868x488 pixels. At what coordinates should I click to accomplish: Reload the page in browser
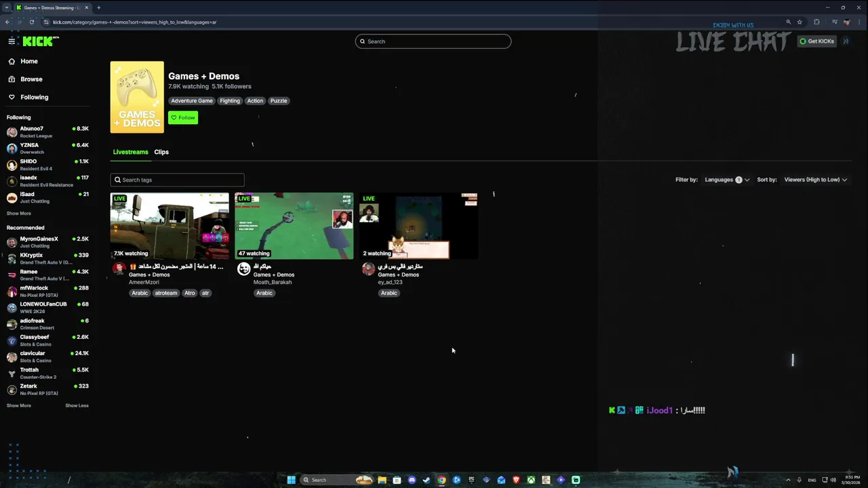pyautogui.click(x=31, y=22)
